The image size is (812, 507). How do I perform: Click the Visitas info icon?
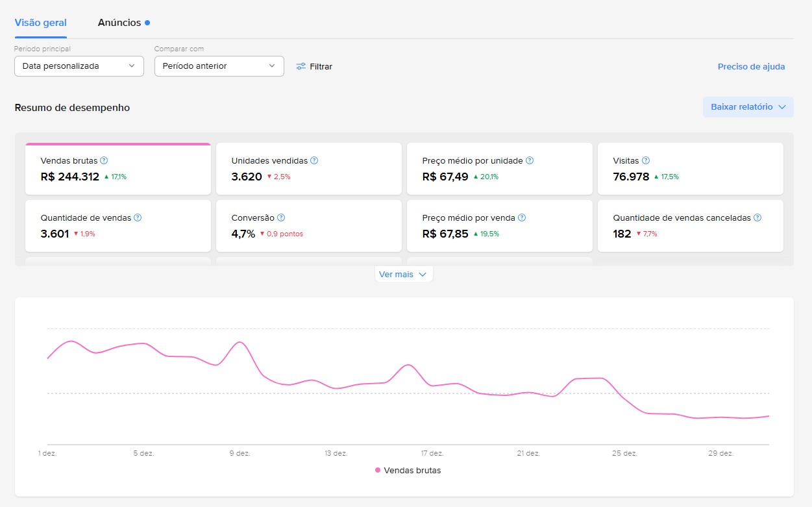tap(646, 160)
